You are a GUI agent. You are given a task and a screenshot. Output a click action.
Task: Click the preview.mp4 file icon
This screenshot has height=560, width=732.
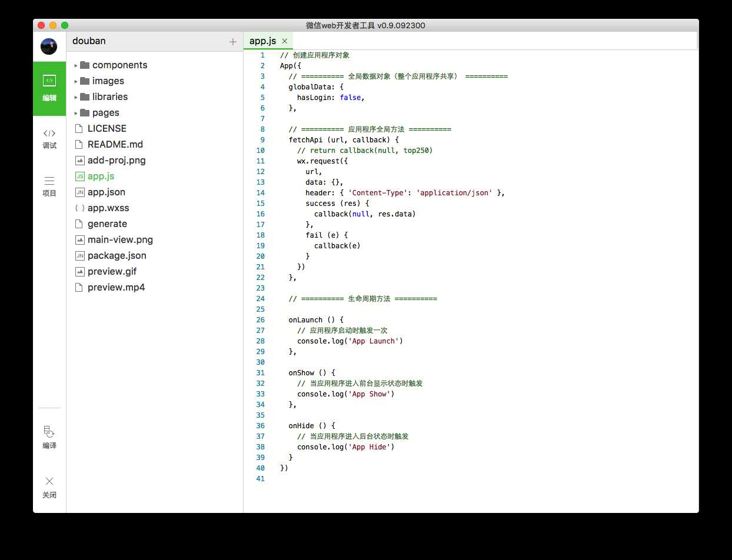point(79,287)
